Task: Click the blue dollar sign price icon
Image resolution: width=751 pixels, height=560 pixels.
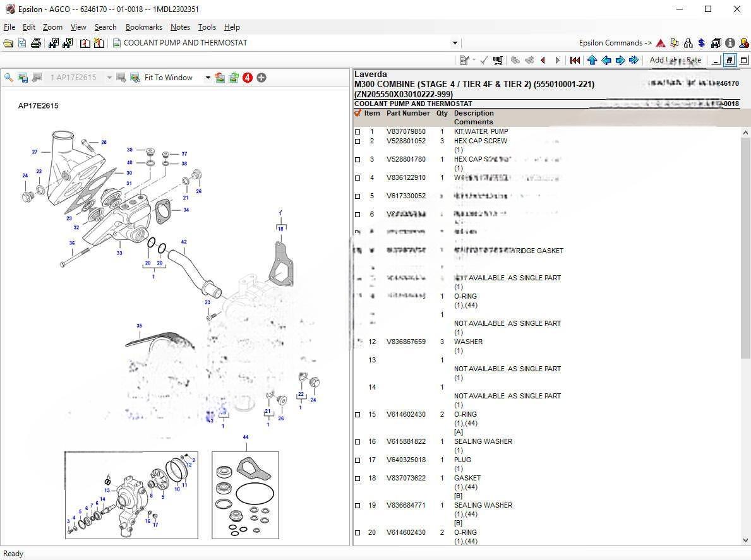Action: (x=702, y=43)
